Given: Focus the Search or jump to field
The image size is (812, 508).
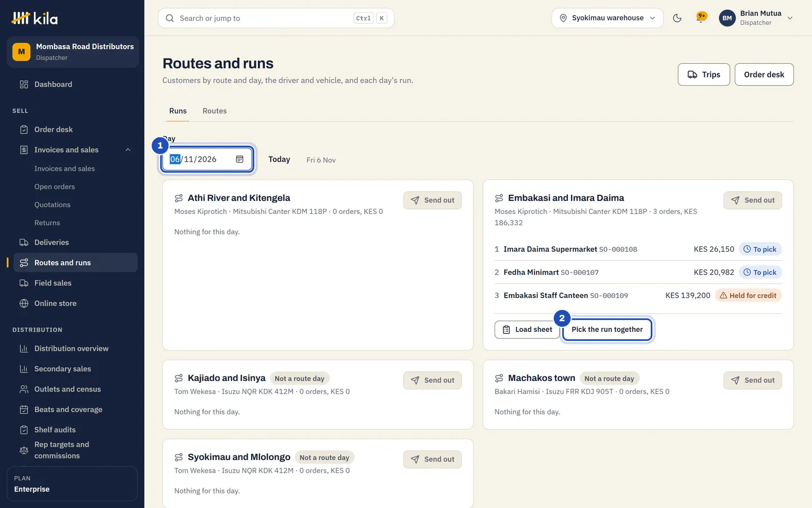Looking at the screenshot, I should click(276, 18).
